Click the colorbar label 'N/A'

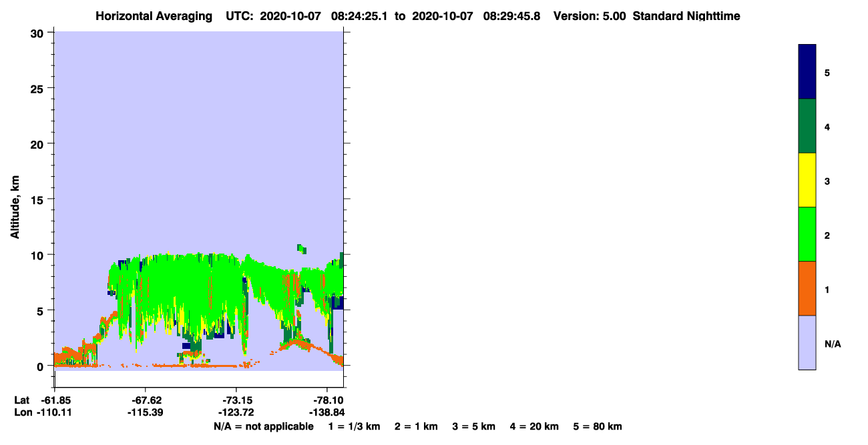click(x=833, y=344)
